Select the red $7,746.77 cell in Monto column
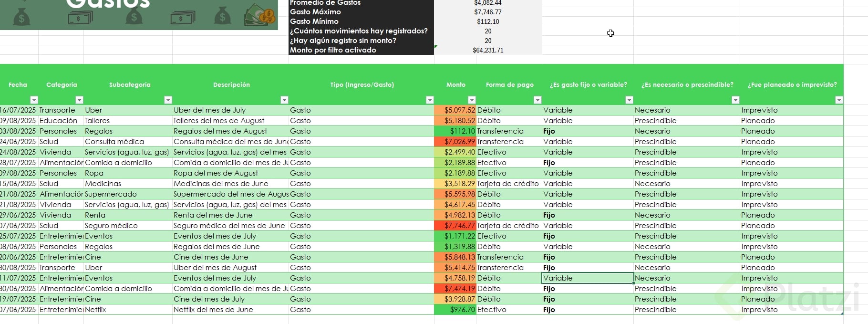The width and height of the screenshot is (868, 324). tap(455, 226)
